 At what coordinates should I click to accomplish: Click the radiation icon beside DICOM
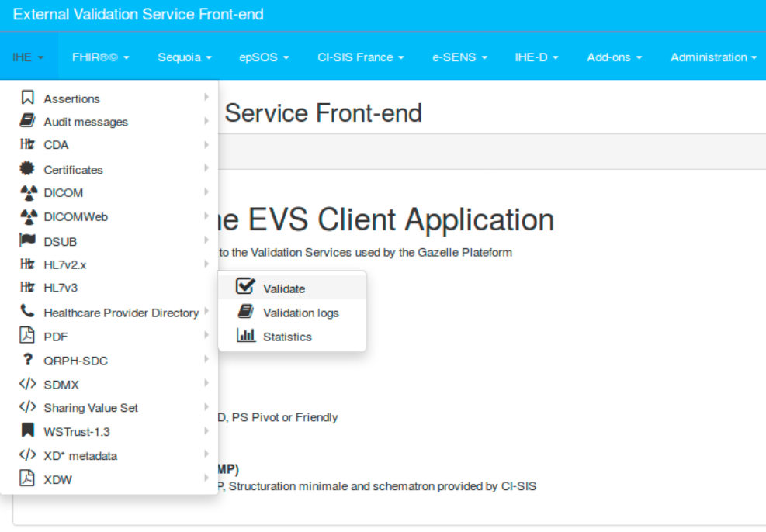point(28,192)
